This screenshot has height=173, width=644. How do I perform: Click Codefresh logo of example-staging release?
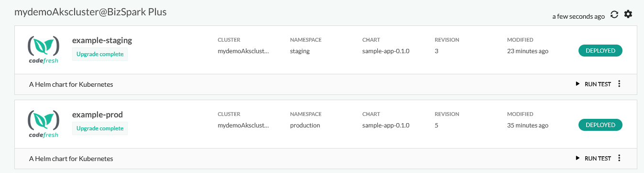tap(44, 50)
